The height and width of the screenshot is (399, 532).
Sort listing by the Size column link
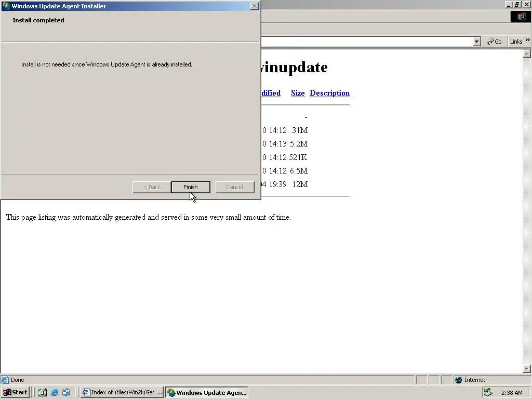tap(298, 93)
